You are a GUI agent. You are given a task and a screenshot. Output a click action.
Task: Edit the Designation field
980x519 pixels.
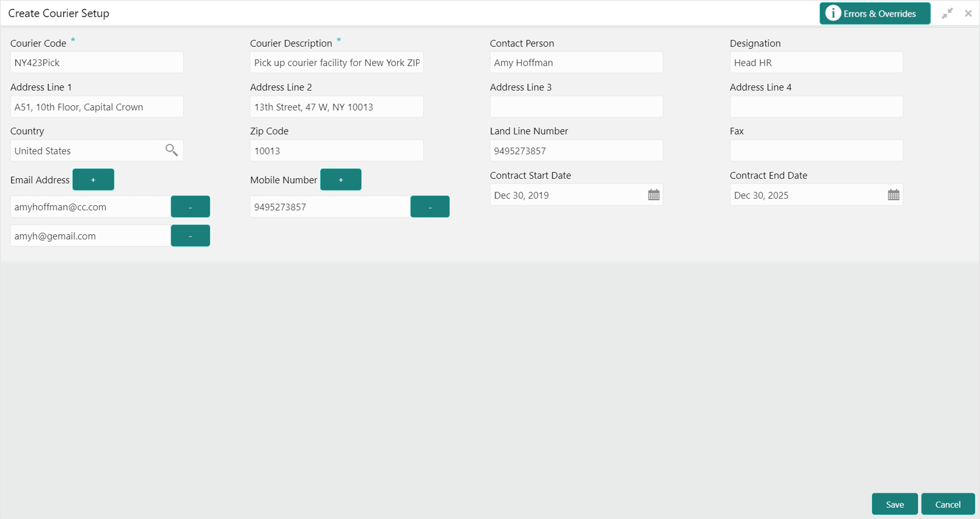(817, 62)
